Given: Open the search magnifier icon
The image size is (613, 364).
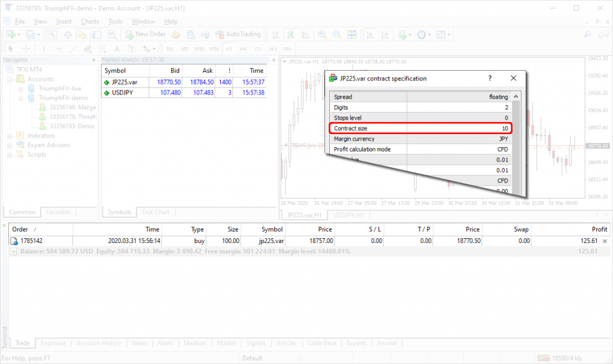Looking at the screenshot, I should coord(588,35).
